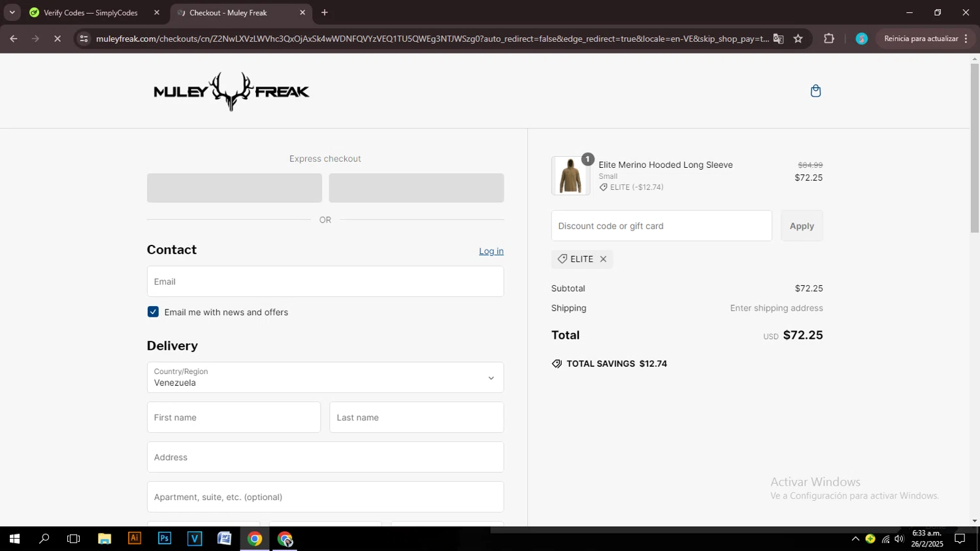
Task: Bookmark this page with the star icon
Action: point(798,39)
